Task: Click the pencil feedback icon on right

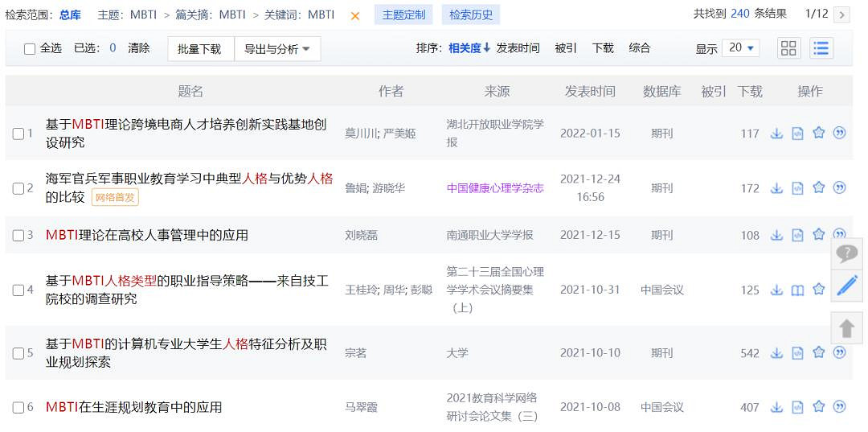Action: click(847, 286)
